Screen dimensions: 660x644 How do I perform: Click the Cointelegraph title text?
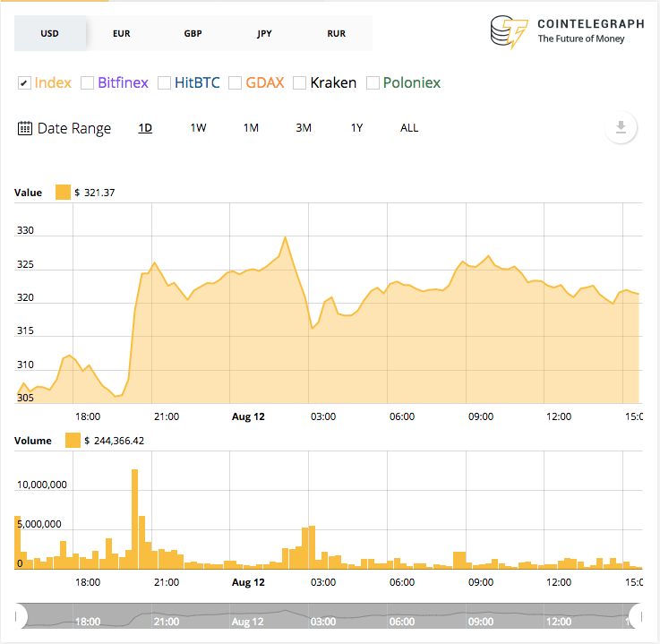point(591,24)
